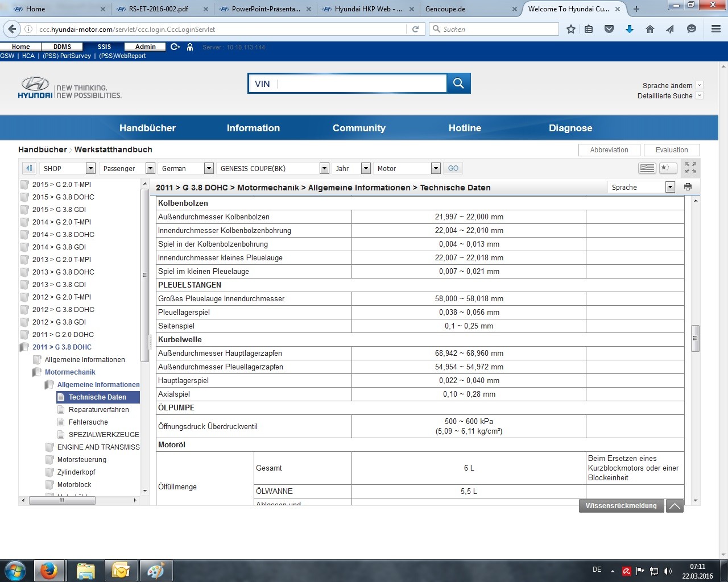The width and height of the screenshot is (728, 582).
Task: Click the paper plane send icon
Action: pyautogui.click(x=671, y=29)
